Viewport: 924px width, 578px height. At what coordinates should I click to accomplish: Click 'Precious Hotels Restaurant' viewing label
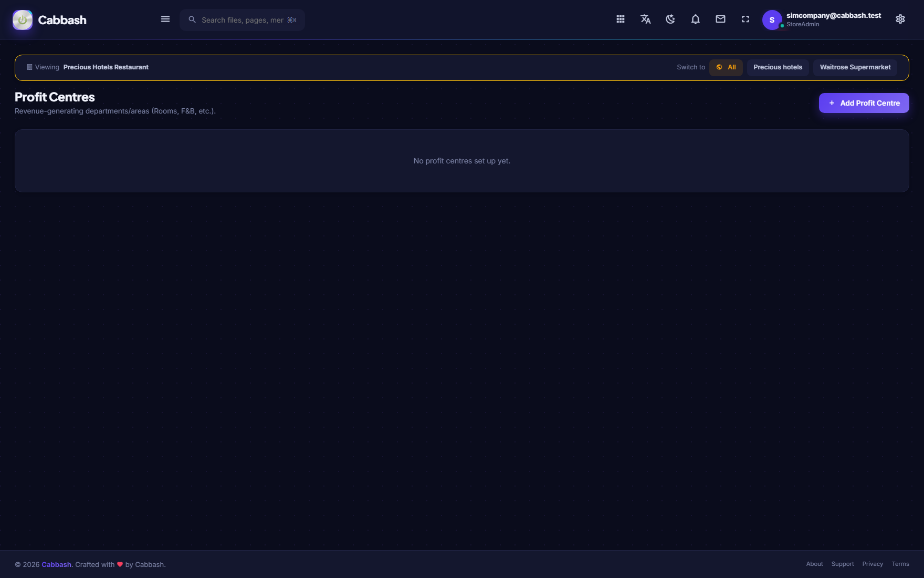(x=106, y=67)
